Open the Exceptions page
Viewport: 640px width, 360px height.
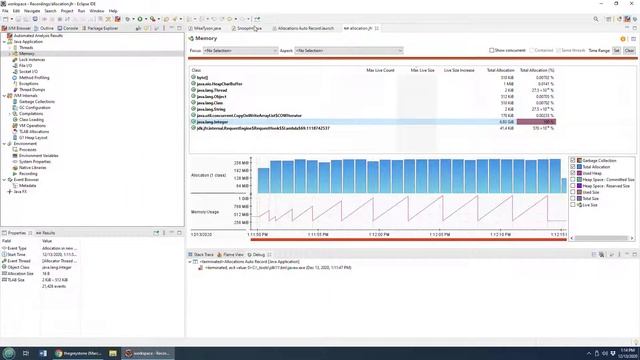click(x=28, y=84)
